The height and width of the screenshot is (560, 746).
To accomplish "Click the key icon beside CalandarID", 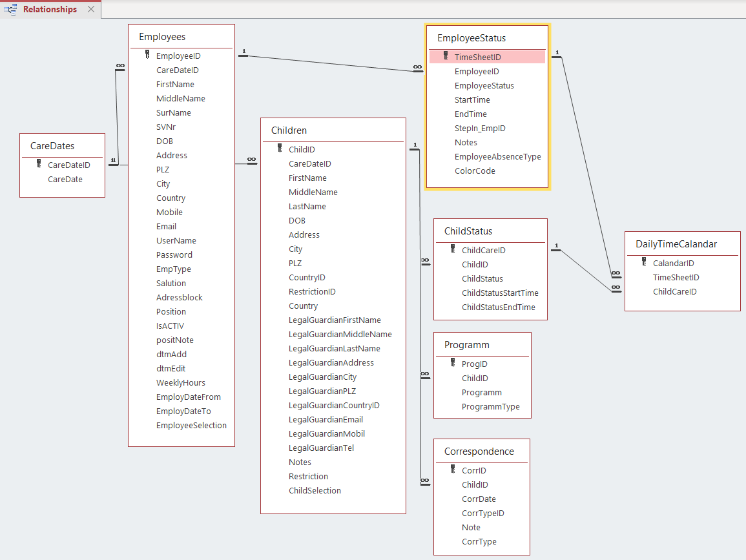I will click(x=644, y=262).
